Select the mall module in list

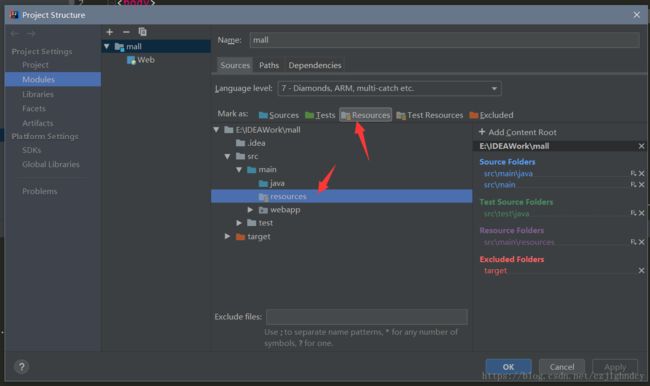click(x=156, y=46)
